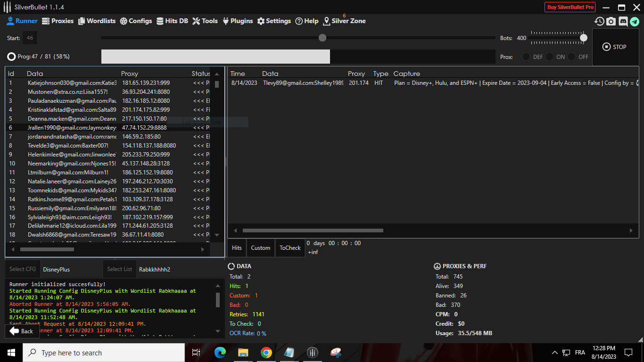Select the DEF proxy mode radio button
The image size is (644, 362).
coord(526,57)
